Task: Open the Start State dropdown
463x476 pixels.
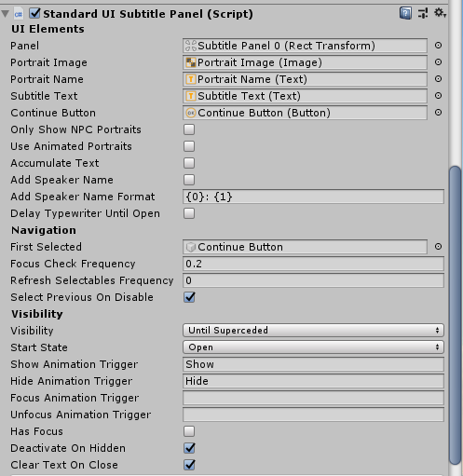Action: coord(313,347)
